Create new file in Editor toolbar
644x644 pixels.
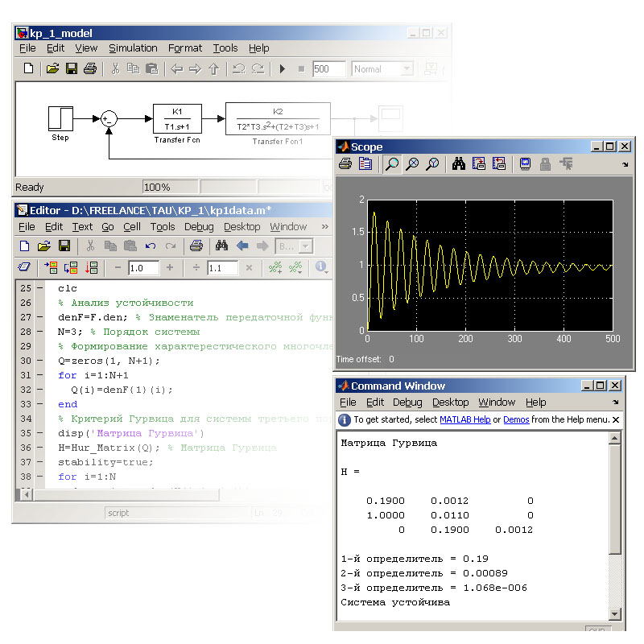pyautogui.click(x=25, y=246)
